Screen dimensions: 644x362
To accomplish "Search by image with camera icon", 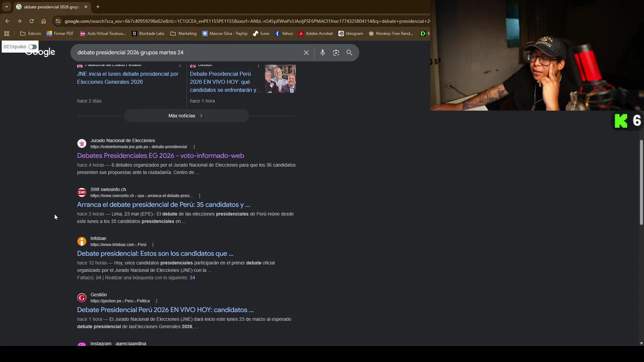I will (x=336, y=52).
